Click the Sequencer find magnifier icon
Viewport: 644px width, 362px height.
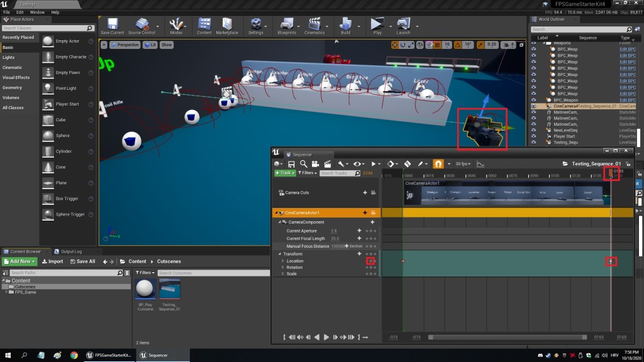tap(304, 163)
